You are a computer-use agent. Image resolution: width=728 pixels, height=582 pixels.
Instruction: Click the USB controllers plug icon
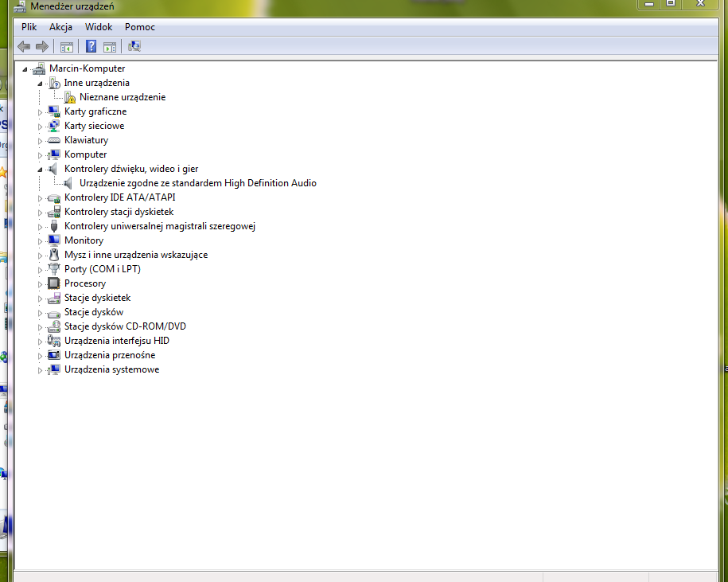[x=54, y=226]
